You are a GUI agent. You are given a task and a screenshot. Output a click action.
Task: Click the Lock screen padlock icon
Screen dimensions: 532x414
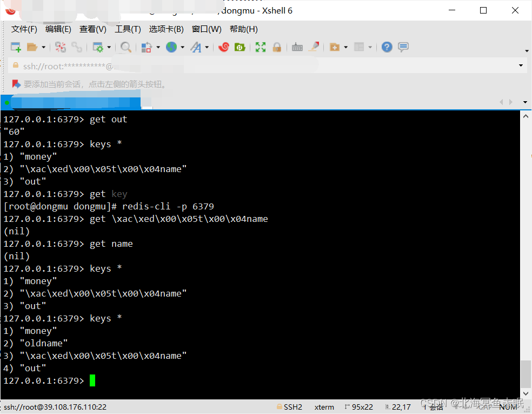277,47
